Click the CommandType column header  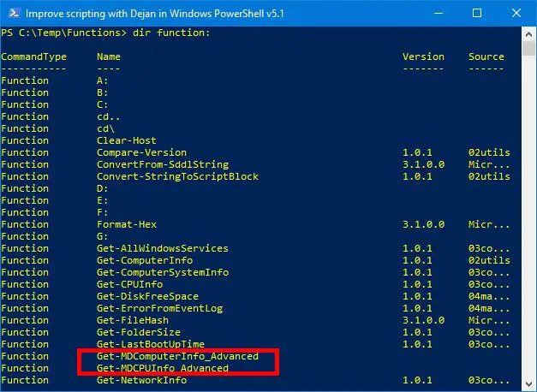pos(33,56)
